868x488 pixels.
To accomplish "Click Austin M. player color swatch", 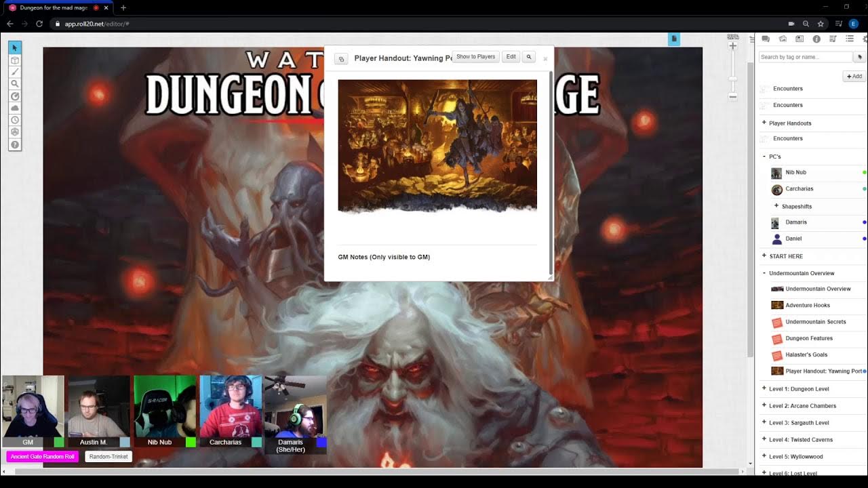I will tap(125, 442).
